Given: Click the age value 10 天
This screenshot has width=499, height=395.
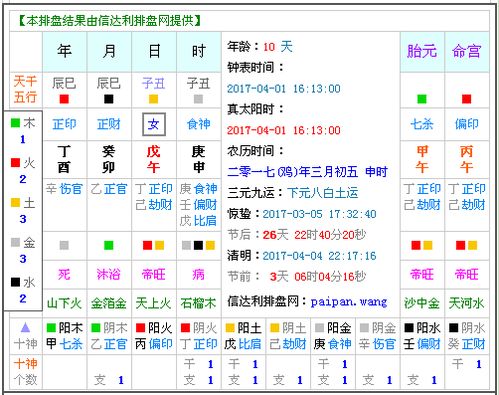Looking at the screenshot, I should [278, 47].
